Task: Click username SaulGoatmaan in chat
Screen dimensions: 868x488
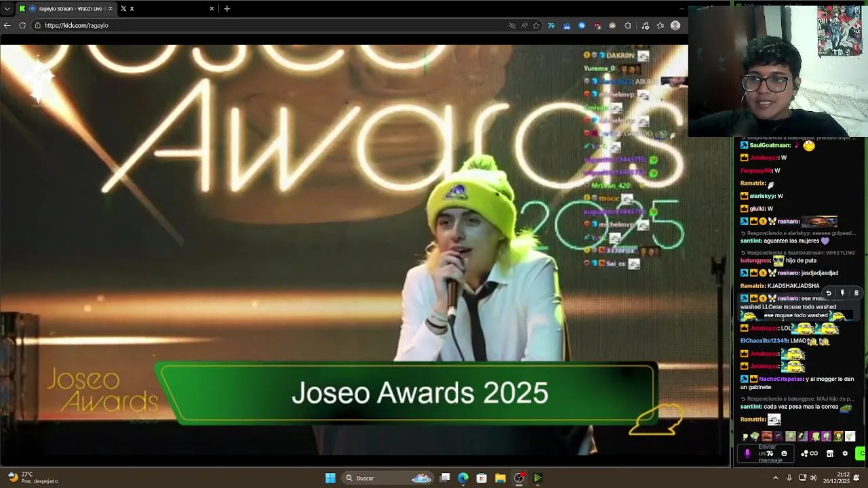Action: [770, 145]
